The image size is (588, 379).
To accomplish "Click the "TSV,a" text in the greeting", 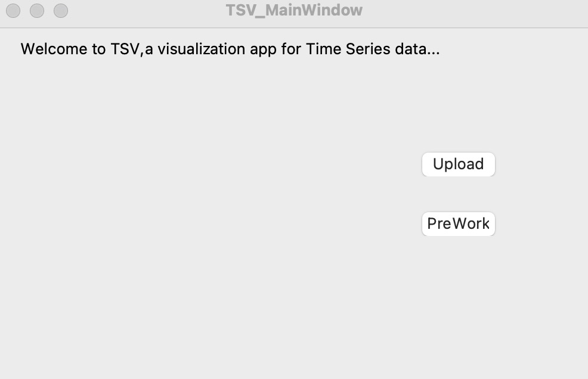I will [x=132, y=49].
